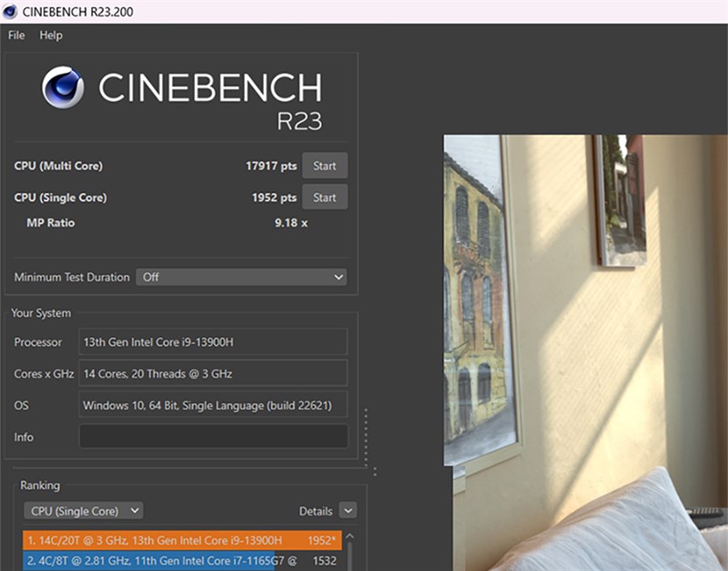Open the File menu
Screen dimensions: 728x571
click(15, 36)
